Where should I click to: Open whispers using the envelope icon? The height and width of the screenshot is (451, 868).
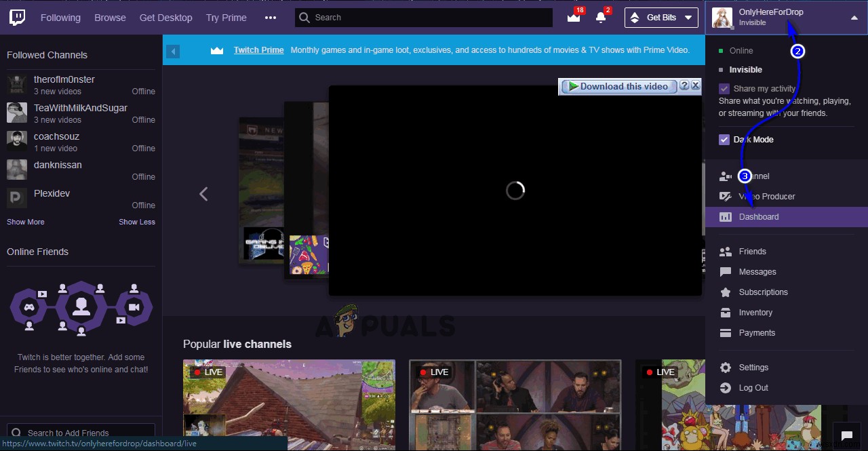pos(573,17)
